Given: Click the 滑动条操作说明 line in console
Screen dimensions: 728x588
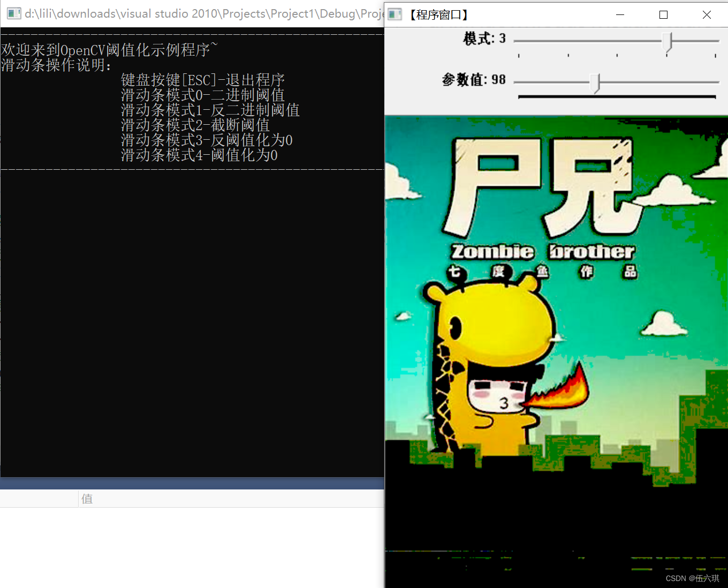Looking at the screenshot, I should (57, 65).
